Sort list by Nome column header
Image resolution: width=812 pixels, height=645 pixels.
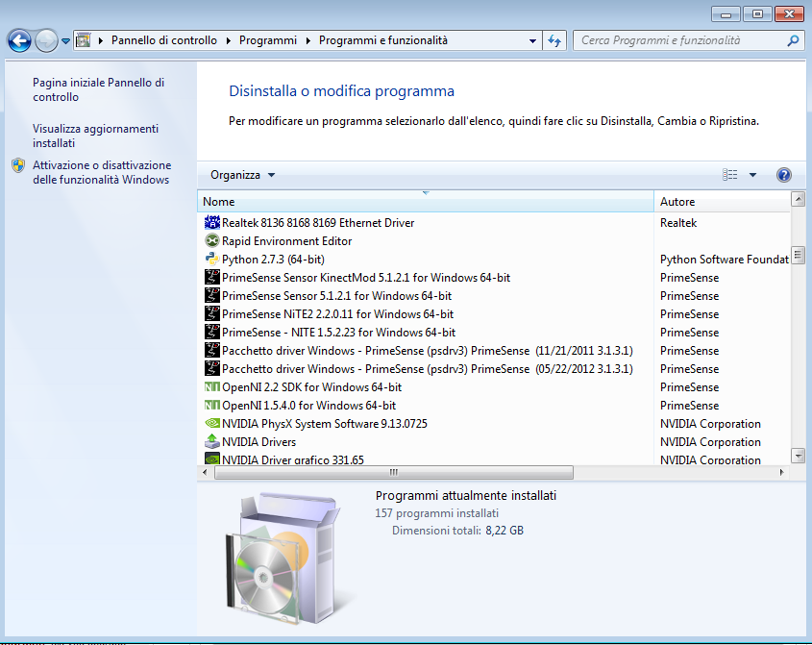click(x=426, y=202)
